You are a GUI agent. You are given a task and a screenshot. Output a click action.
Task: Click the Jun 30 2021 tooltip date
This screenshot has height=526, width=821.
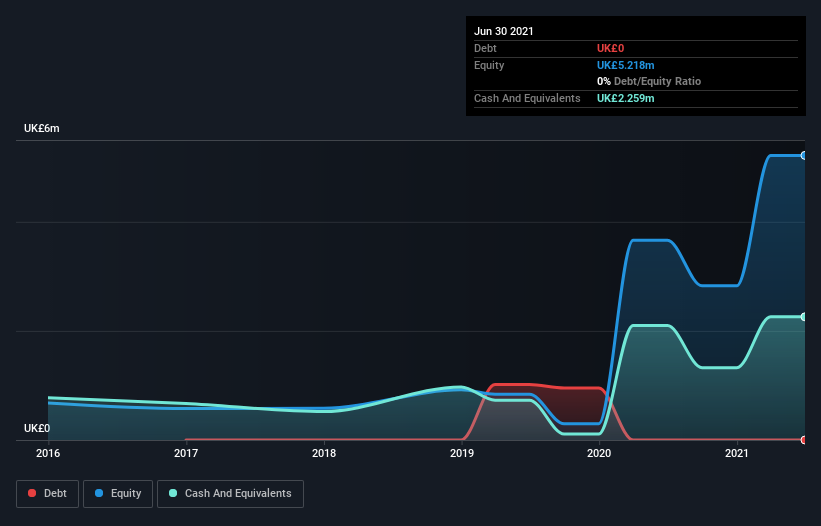[504, 31]
